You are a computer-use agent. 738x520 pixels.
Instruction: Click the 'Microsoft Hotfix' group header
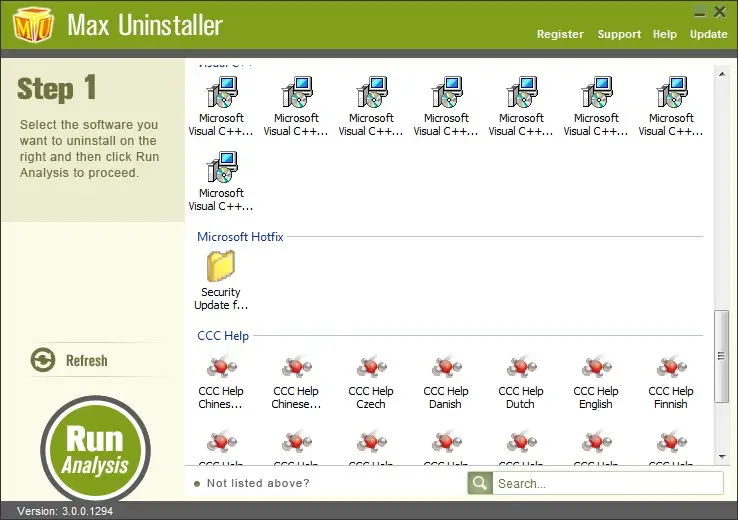[240, 237]
